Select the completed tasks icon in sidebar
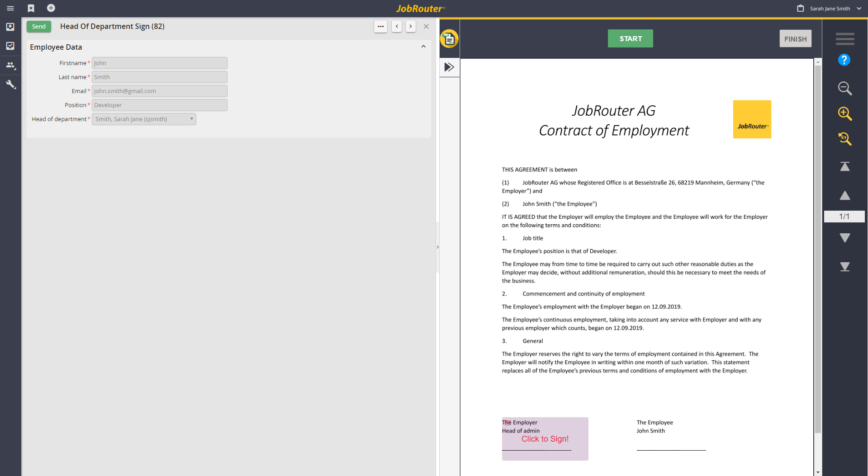Screen dimensions: 868x476 coord(10,46)
